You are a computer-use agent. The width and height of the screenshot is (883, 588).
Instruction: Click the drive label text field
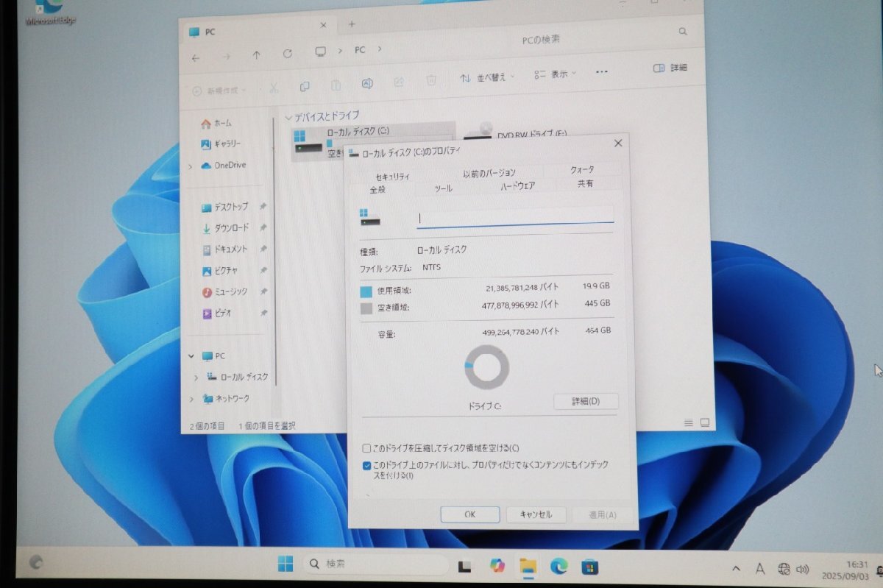coord(515,217)
